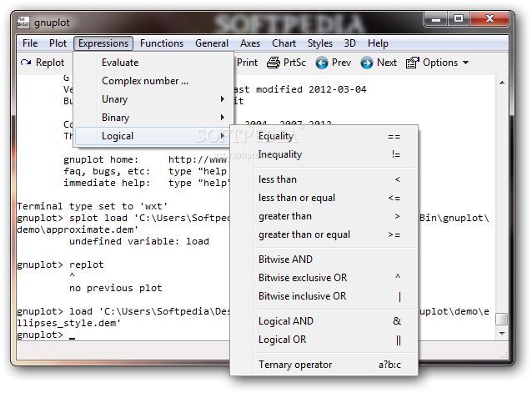This screenshot has width=532, height=393.
Task: Close the gnuplot window
Action: tap(489, 19)
